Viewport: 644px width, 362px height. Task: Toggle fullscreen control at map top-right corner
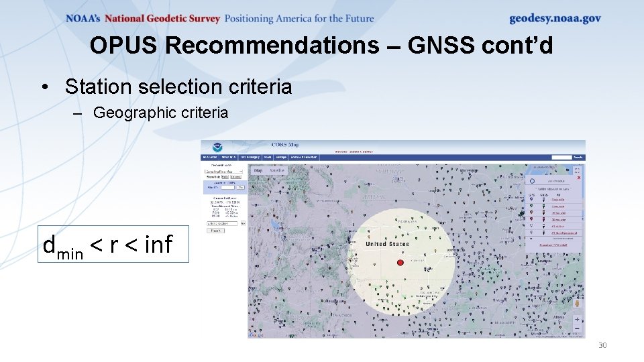[578, 170]
